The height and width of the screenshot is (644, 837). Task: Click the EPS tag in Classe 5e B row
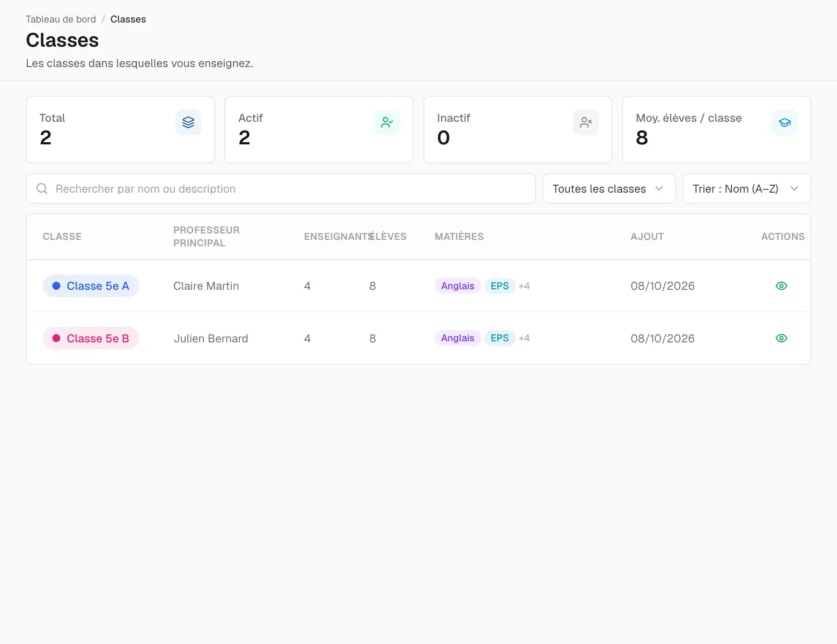500,338
